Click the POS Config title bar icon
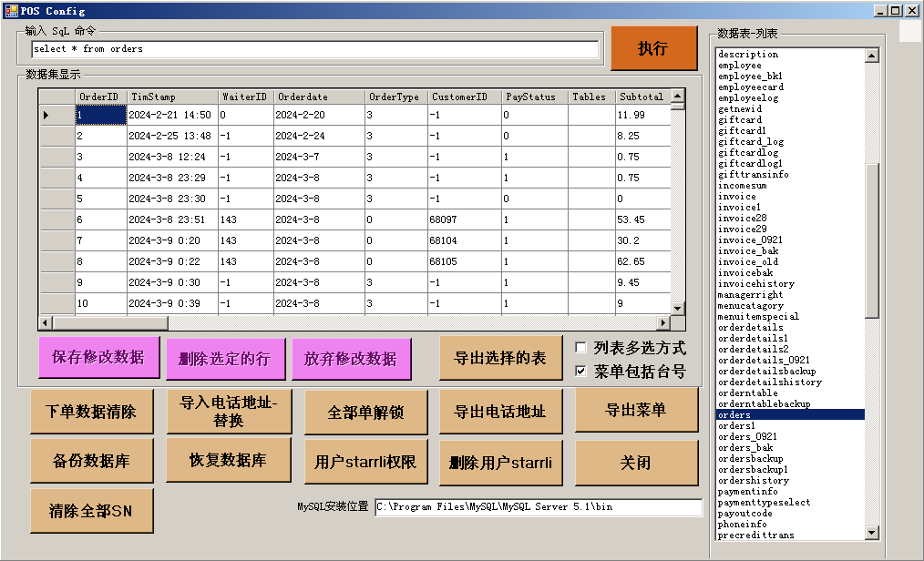This screenshot has height=561, width=924. 10,11
